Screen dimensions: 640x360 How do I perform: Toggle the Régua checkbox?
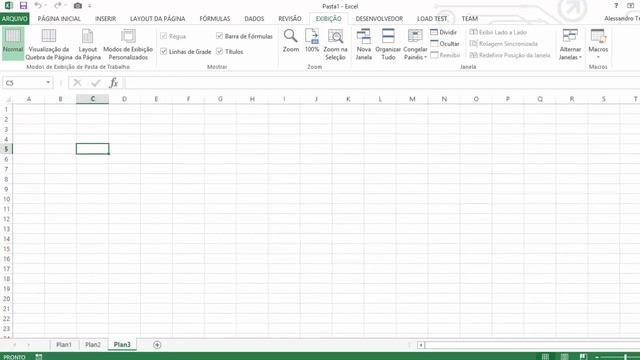tap(164, 36)
